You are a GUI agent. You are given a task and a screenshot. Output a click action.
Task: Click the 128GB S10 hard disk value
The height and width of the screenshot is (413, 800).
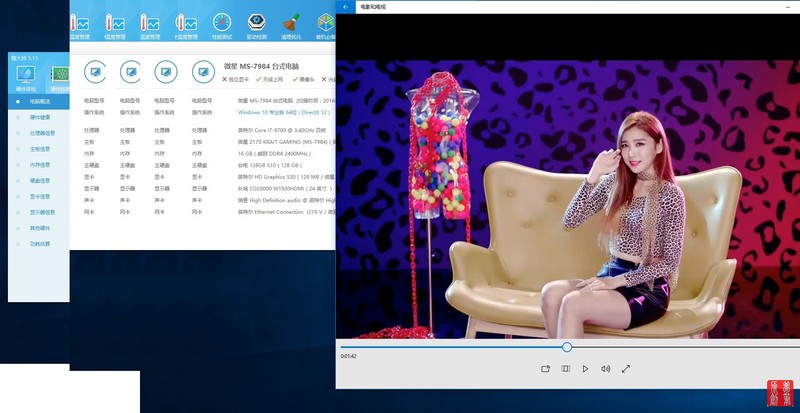[x=270, y=165]
